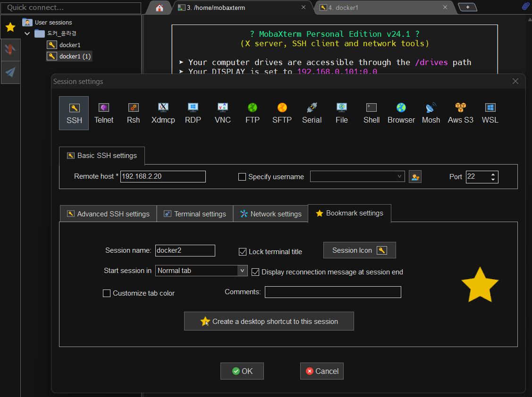532x397 pixels.
Task: Select the Bookmark settings tab
Action: click(349, 213)
